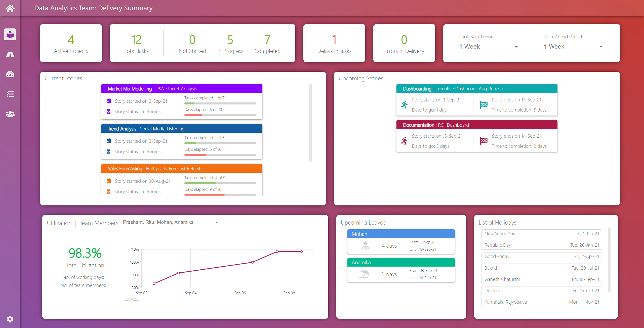Expand the Team Members selection dropdown

217,223
